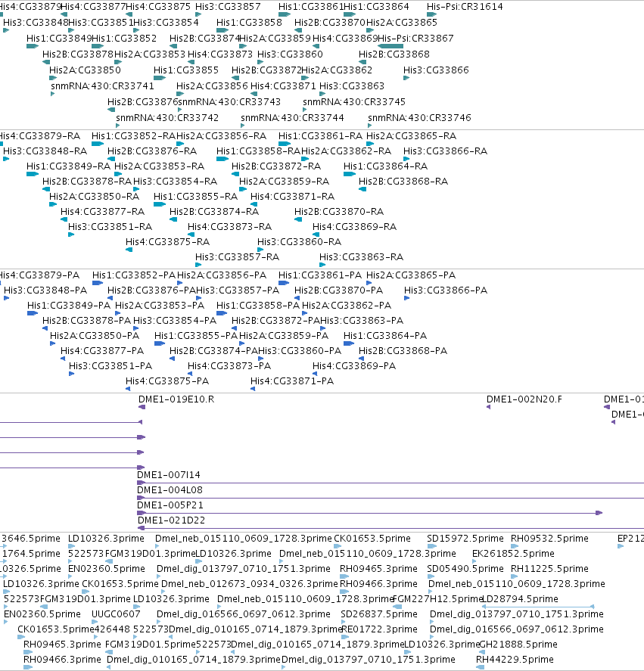The width and height of the screenshot is (644, 671).
Task: Select protein His2A:CG33862-PA label
Action: 347,306
